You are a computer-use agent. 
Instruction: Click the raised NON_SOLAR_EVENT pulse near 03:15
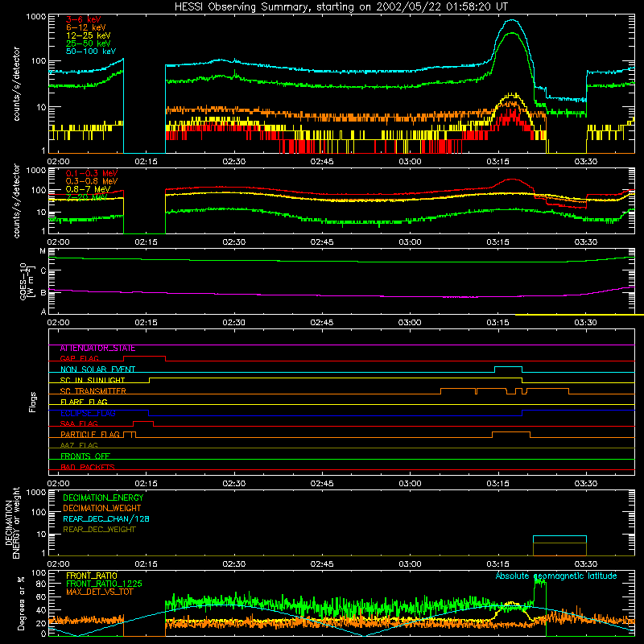pyautogui.click(x=509, y=369)
